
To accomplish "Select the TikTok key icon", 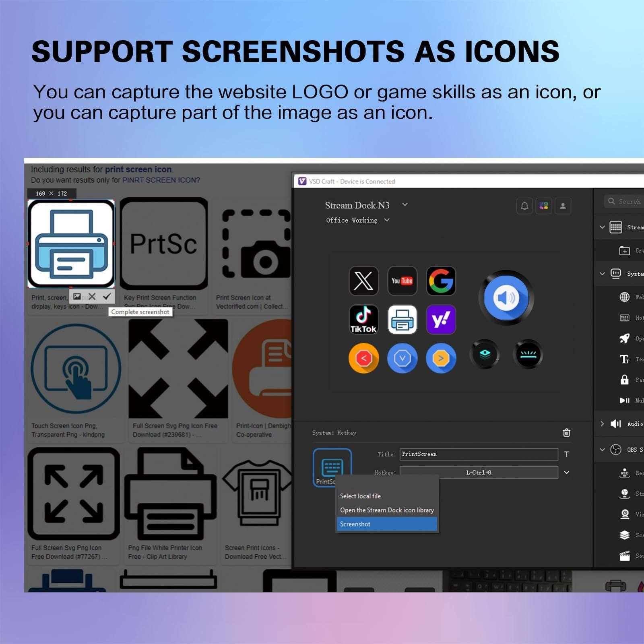I will click(363, 320).
